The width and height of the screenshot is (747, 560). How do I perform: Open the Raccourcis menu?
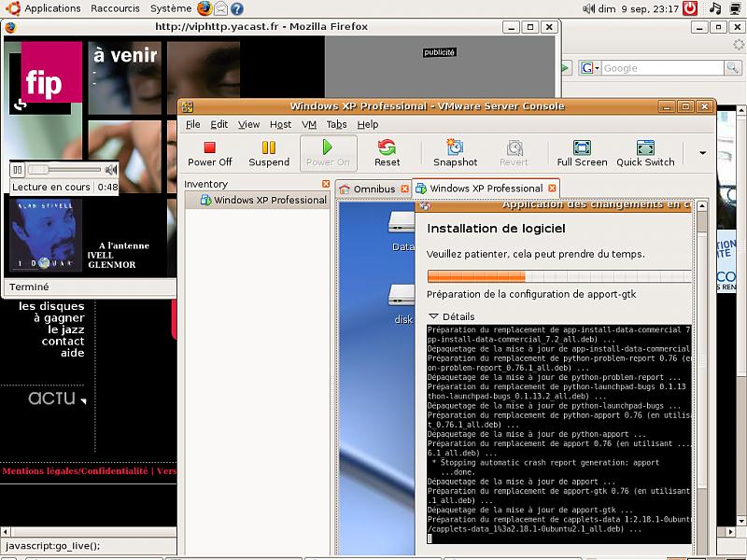coord(115,8)
